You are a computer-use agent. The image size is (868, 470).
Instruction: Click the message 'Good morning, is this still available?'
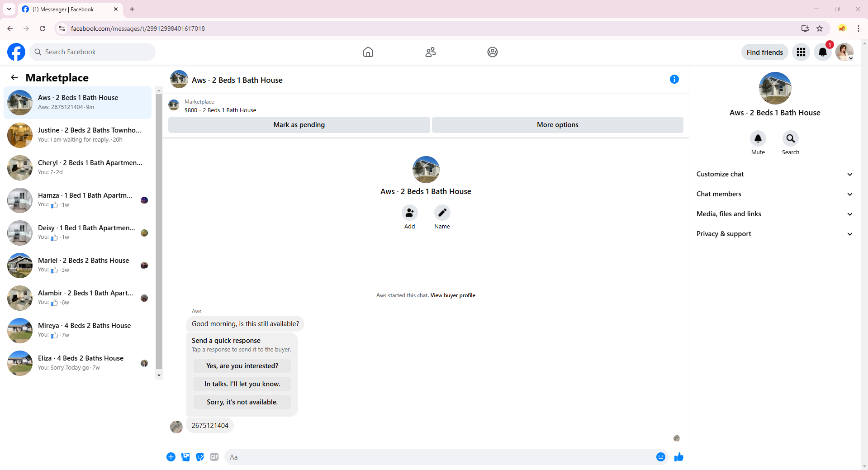pos(245,324)
